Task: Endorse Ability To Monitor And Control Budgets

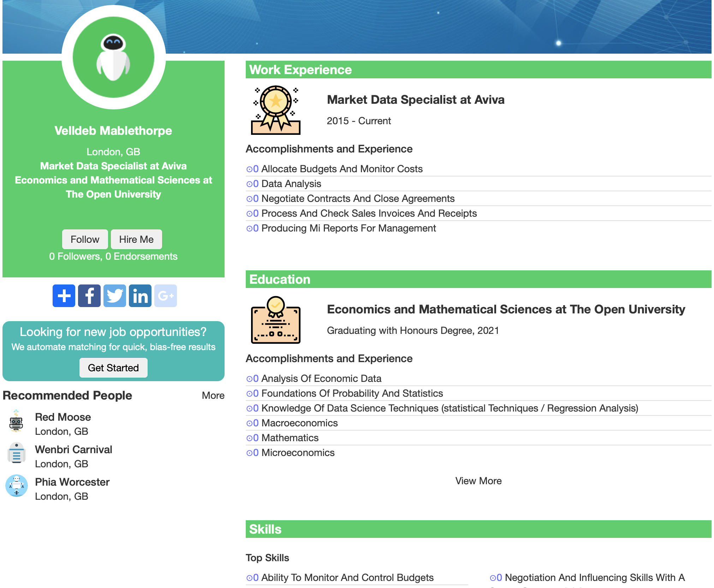Action: tap(250, 578)
